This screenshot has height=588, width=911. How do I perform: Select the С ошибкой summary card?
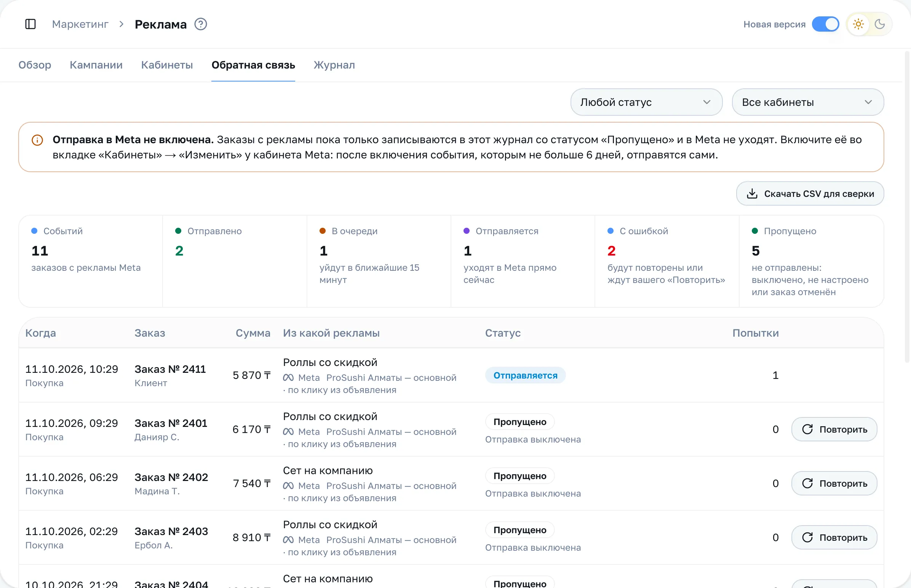coord(667,261)
